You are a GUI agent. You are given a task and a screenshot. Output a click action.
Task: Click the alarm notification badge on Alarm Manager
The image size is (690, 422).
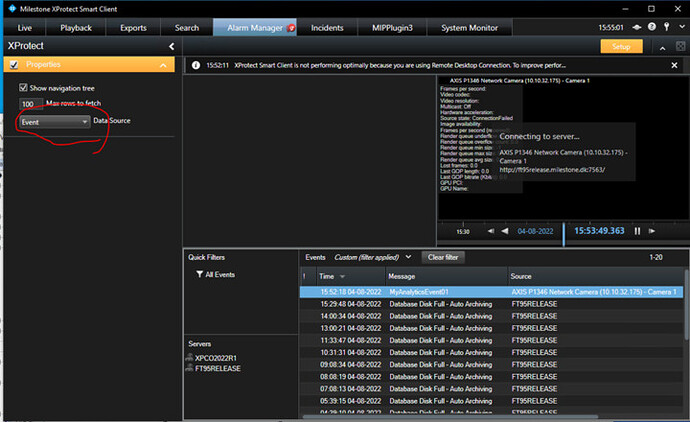[291, 28]
